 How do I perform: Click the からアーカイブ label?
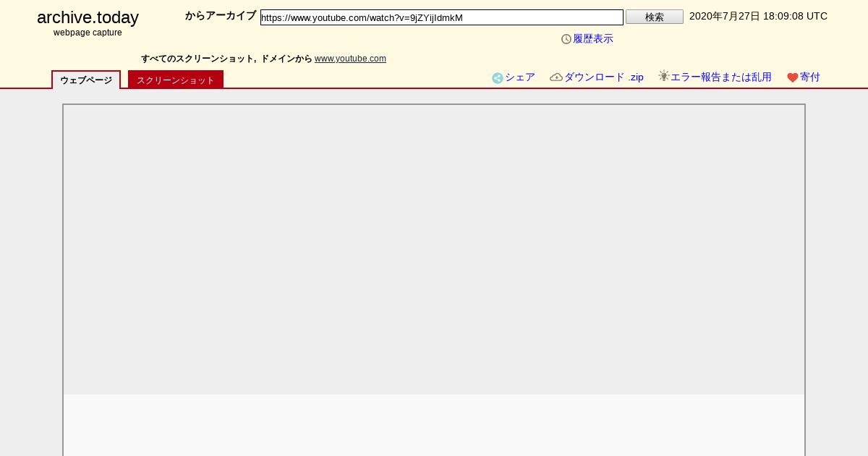coord(221,16)
